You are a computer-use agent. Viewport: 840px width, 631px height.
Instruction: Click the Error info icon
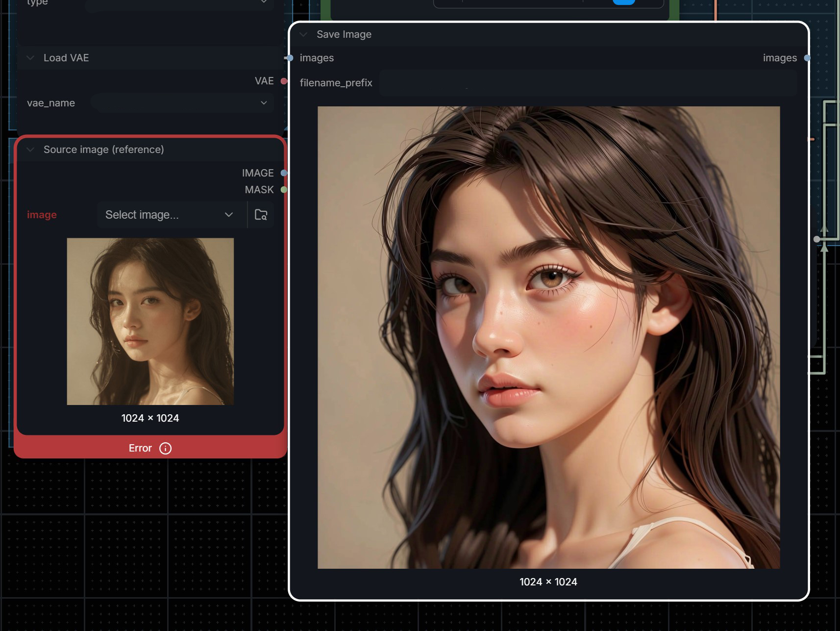166,448
